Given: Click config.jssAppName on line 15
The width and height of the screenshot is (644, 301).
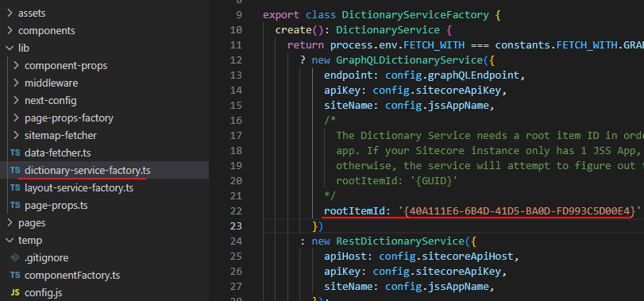Looking at the screenshot, I should pos(437,106).
